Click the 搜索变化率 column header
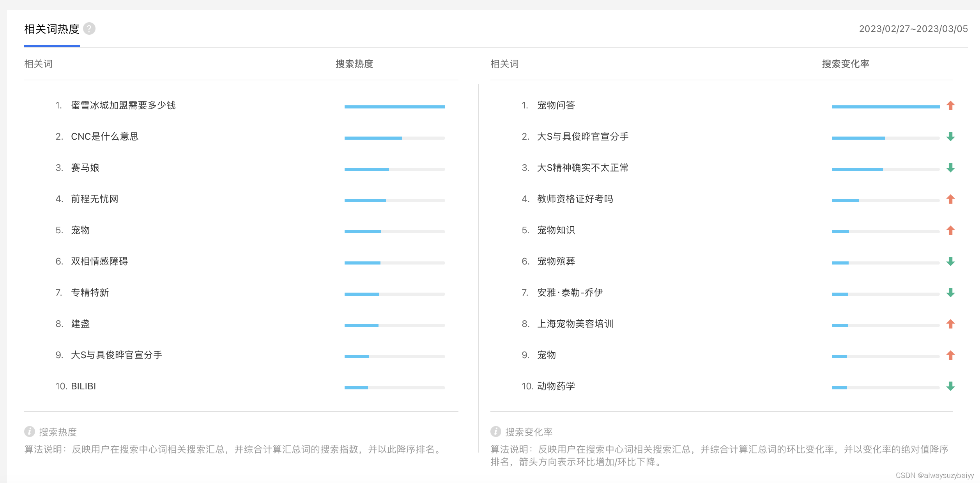Viewport: 980px width, 483px height. (846, 64)
